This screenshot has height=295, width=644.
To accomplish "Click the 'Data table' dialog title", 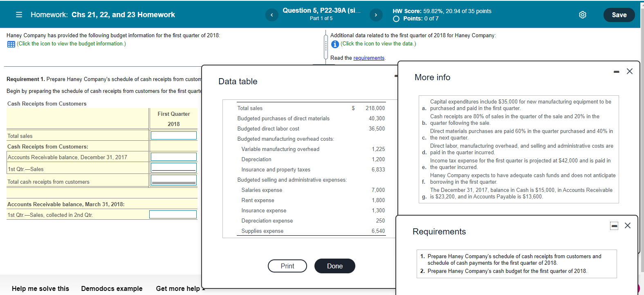I will [x=238, y=81].
